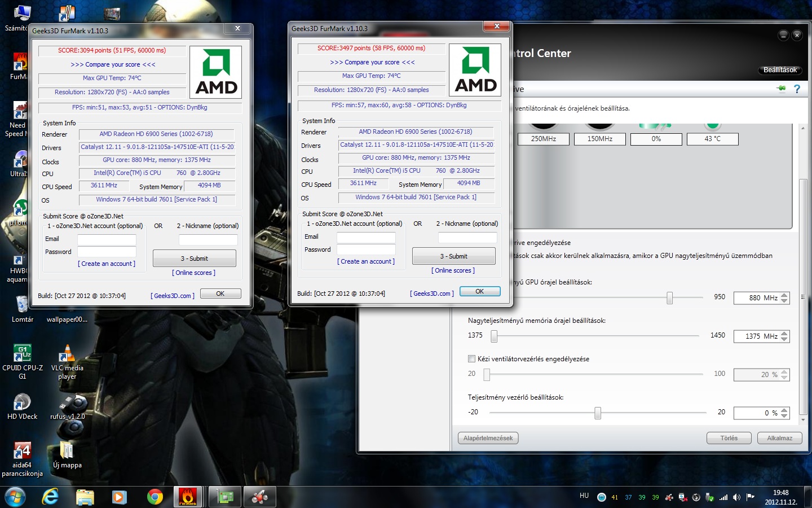Launch Internet Explorer from taskbar

[50, 497]
